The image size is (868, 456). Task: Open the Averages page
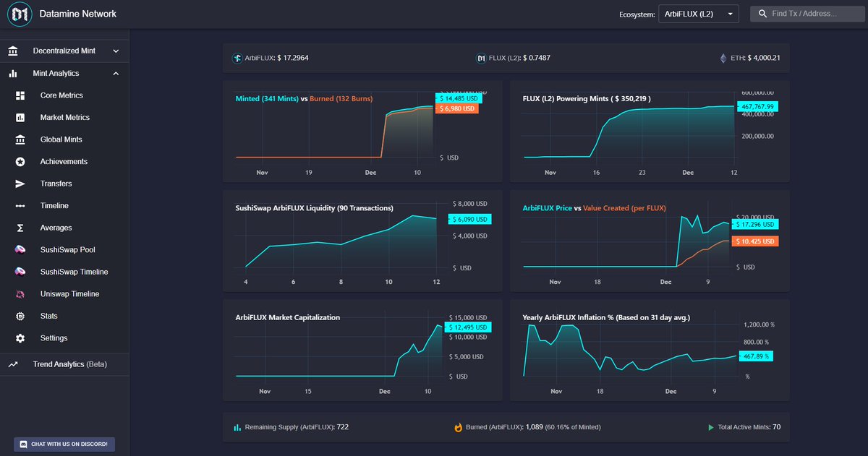pos(56,228)
